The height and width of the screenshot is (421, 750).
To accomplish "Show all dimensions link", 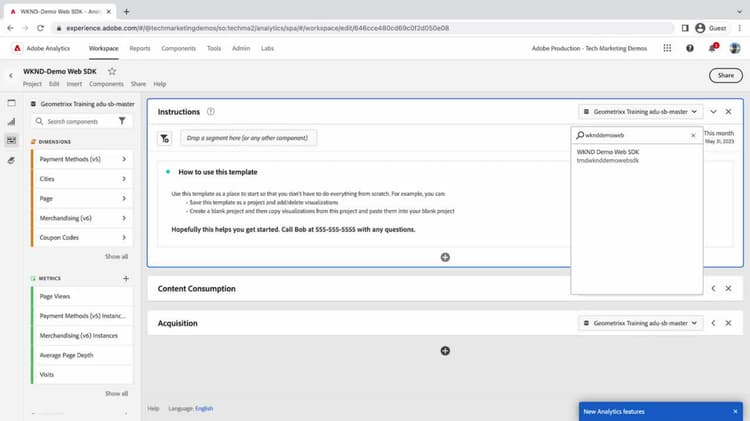I will (x=116, y=256).
